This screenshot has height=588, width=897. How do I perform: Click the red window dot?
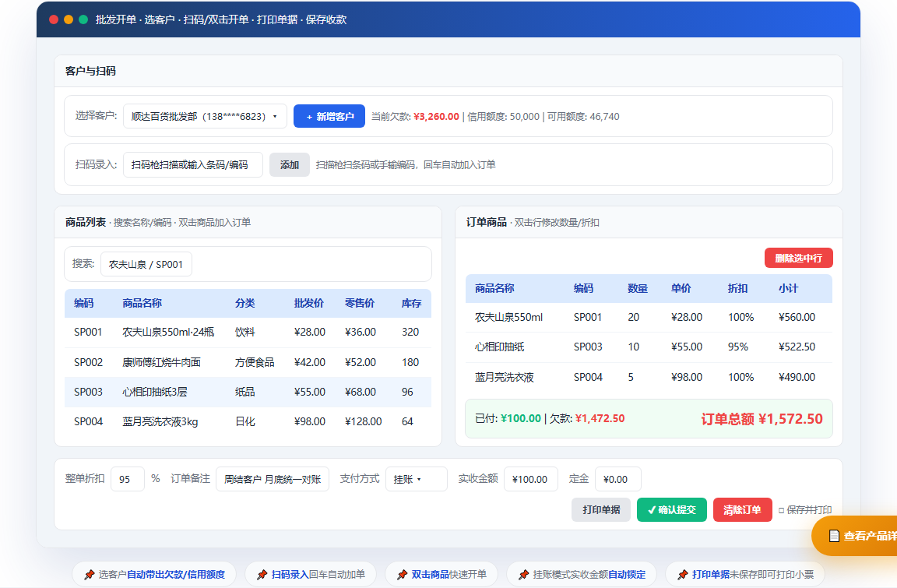point(54,19)
